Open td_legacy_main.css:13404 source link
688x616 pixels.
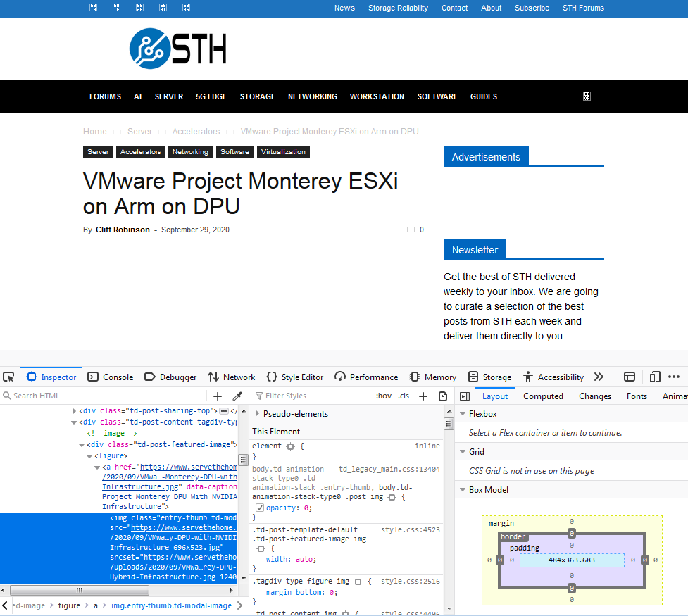(389, 470)
